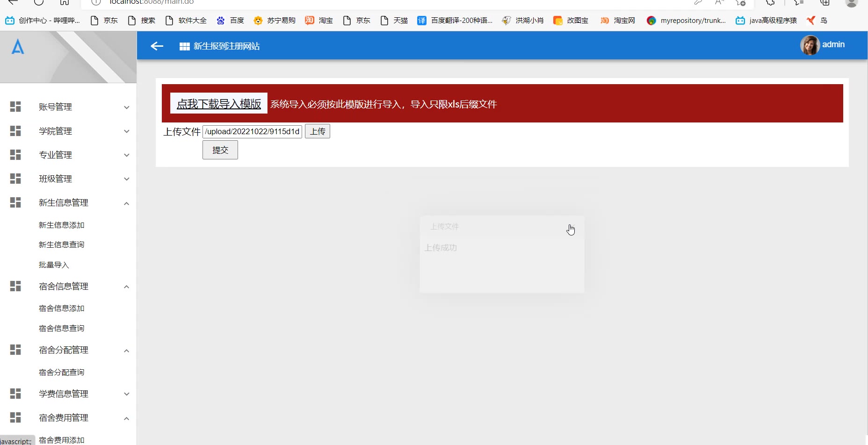Screen dimensions: 868x445
Task: Expand the 班级管理 chevron
Action: (126, 179)
